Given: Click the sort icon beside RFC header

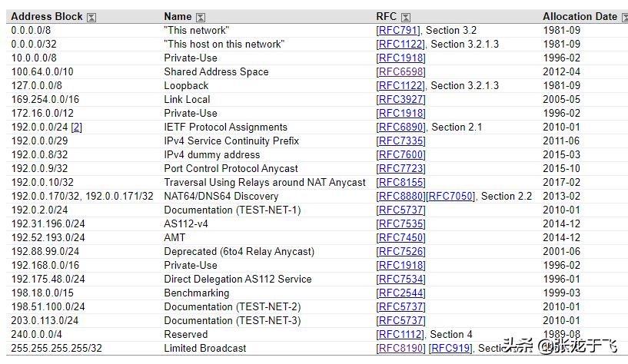Looking at the screenshot, I should click(406, 17).
